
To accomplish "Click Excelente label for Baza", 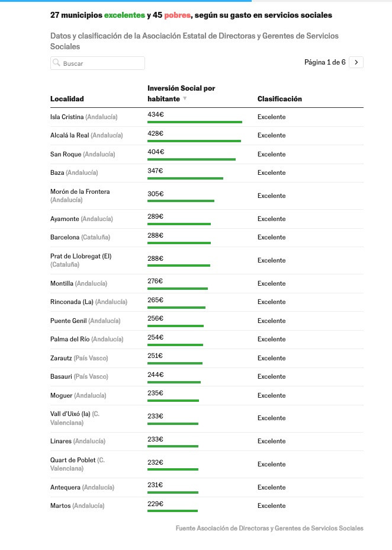I will pos(271,172).
